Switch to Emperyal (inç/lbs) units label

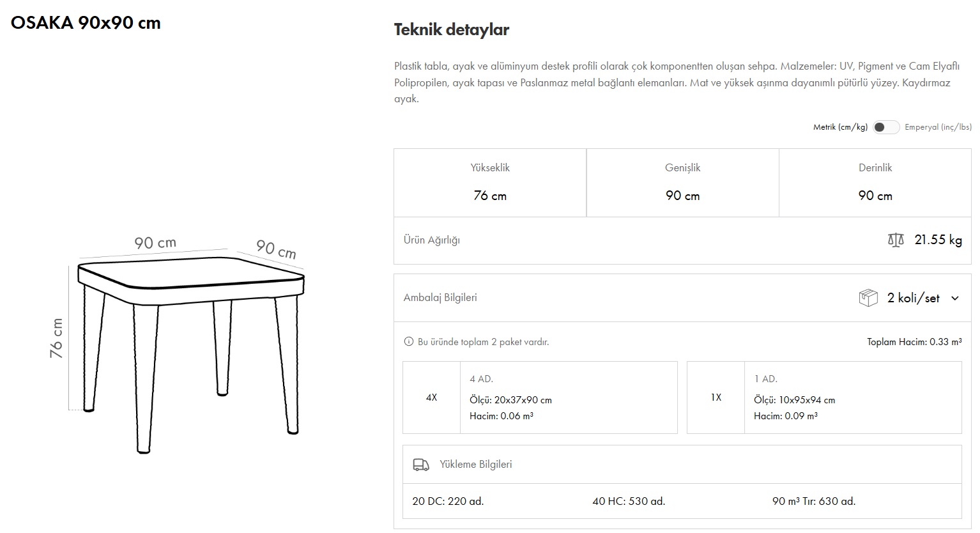(938, 127)
